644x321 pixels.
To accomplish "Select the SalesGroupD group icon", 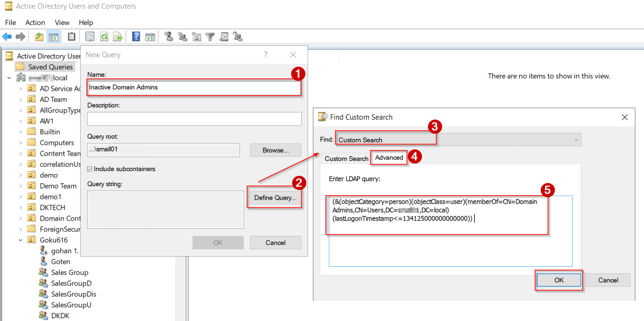I will coord(44,284).
